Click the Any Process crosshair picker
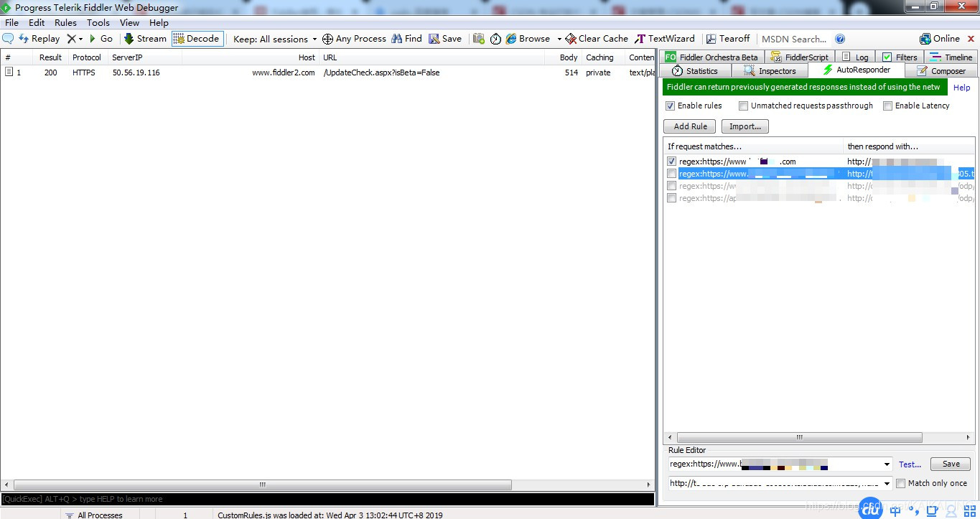The height and width of the screenshot is (519, 980). [x=354, y=39]
